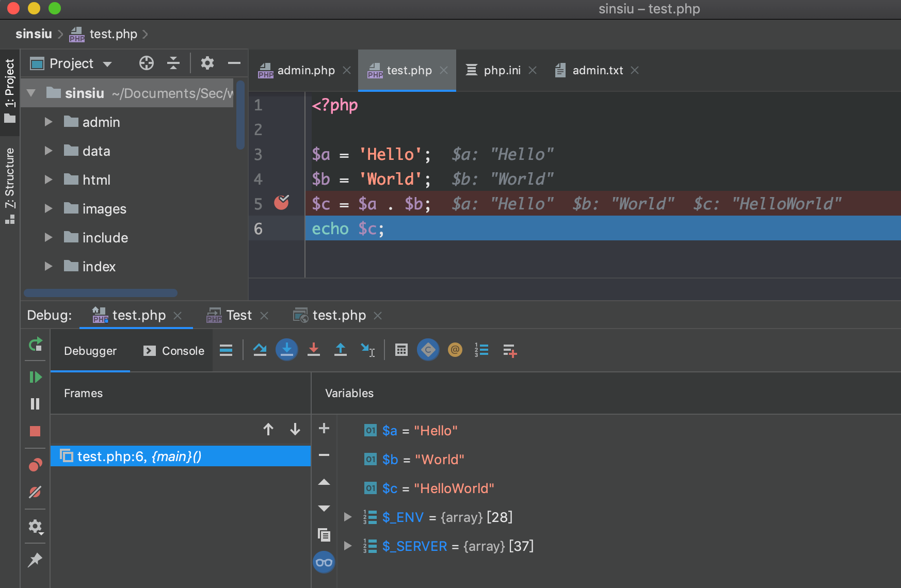Click Step Over button
901x588 pixels.
coord(260,351)
